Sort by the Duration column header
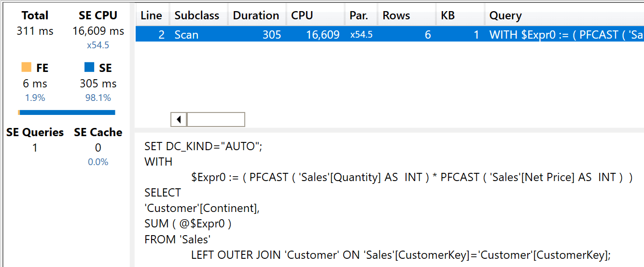This screenshot has width=644, height=267. 257,15
